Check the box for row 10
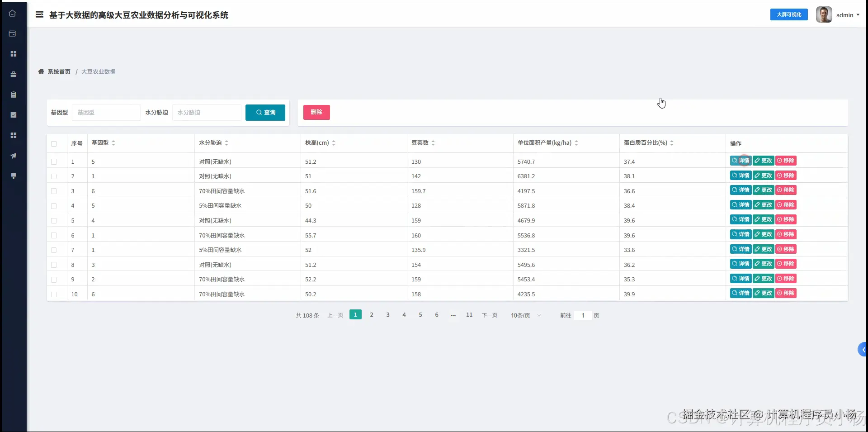The width and height of the screenshot is (868, 432). tap(54, 294)
